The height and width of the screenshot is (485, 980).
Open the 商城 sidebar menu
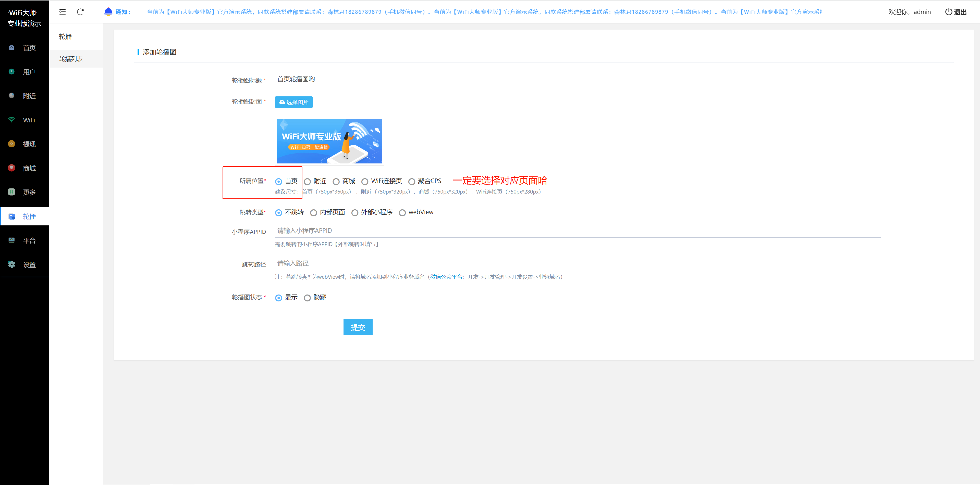point(25,168)
